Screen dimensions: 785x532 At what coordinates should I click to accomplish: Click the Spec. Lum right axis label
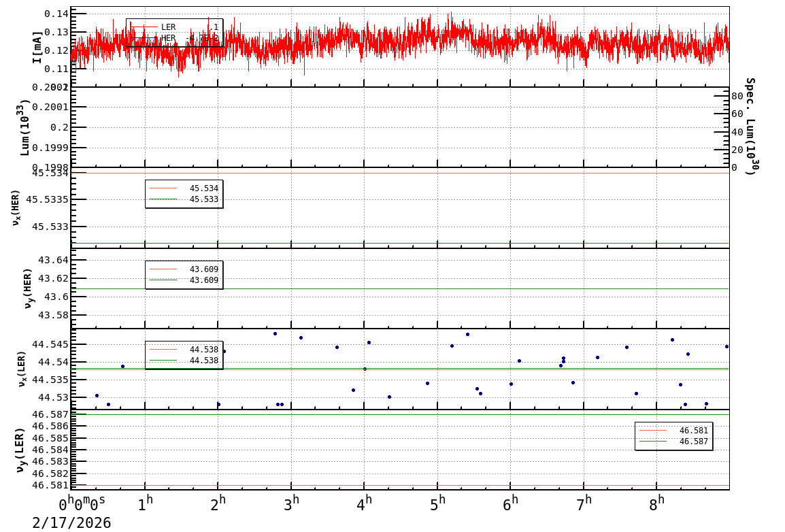point(750,127)
